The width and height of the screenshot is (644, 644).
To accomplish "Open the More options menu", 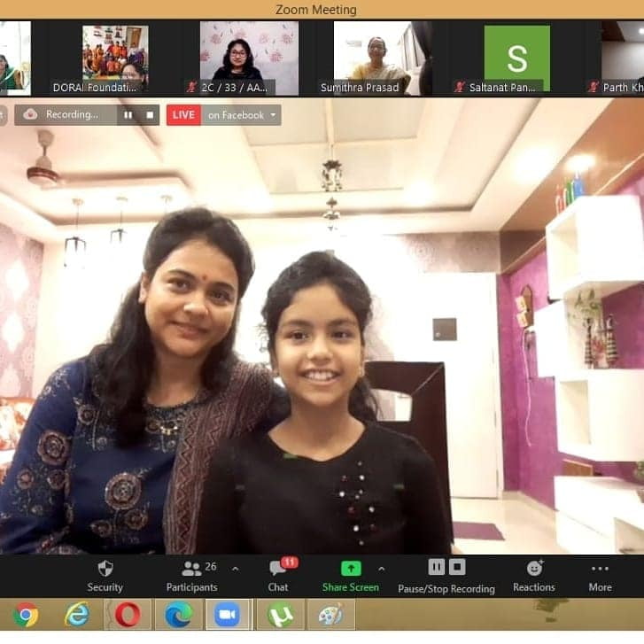I will [600, 569].
